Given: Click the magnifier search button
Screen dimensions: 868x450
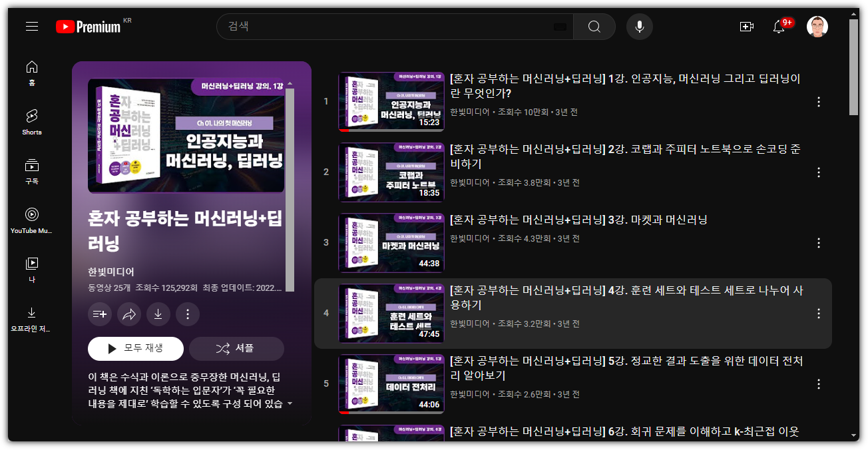Looking at the screenshot, I should coord(594,27).
